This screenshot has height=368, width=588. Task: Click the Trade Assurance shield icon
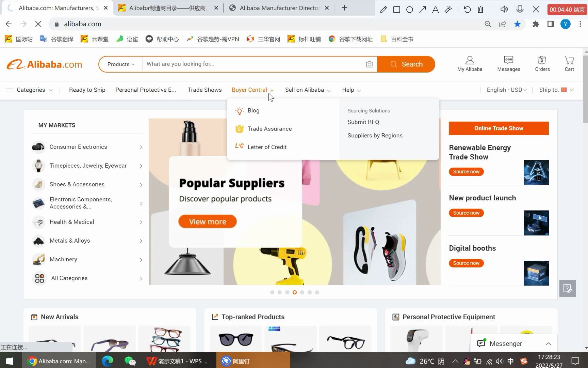tap(239, 129)
